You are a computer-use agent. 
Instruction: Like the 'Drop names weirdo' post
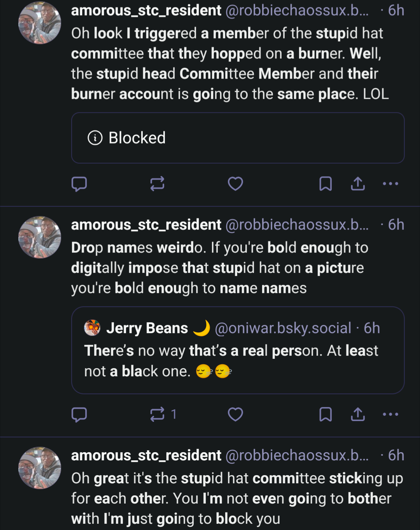[x=235, y=414]
